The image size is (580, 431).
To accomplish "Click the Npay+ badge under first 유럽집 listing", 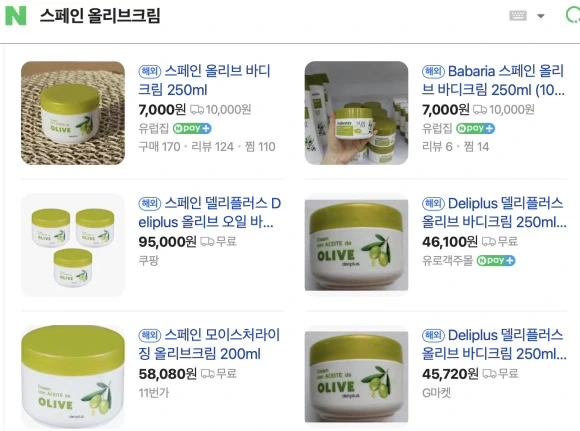I will (192, 128).
